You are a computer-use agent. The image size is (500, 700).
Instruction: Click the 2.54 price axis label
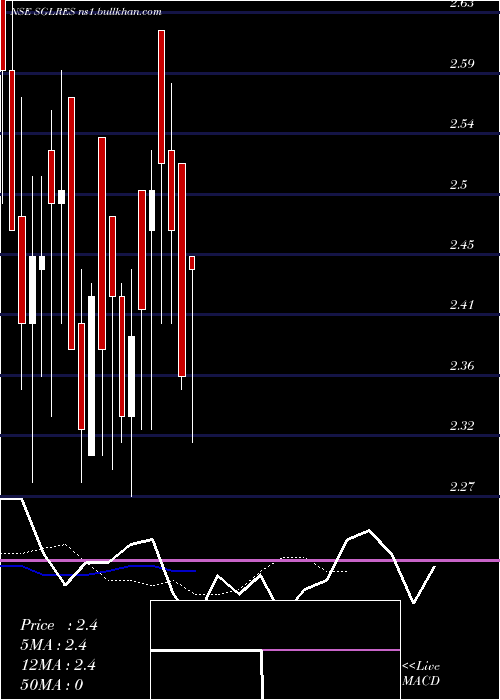462,124
